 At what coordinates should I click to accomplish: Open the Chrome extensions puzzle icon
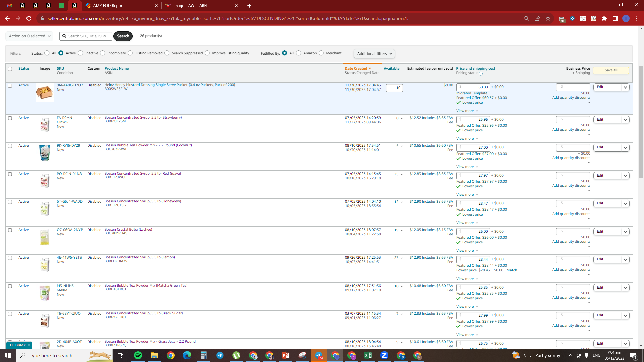click(604, 18)
